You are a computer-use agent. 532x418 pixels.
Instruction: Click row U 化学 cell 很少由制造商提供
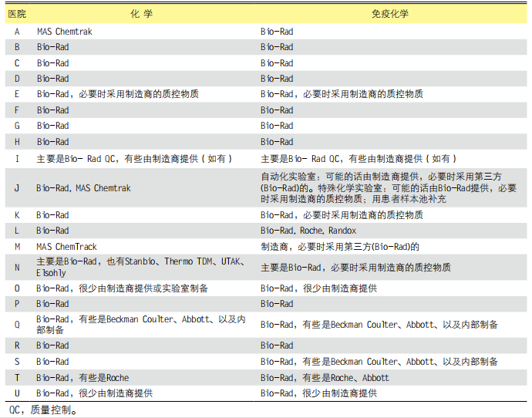95,393
